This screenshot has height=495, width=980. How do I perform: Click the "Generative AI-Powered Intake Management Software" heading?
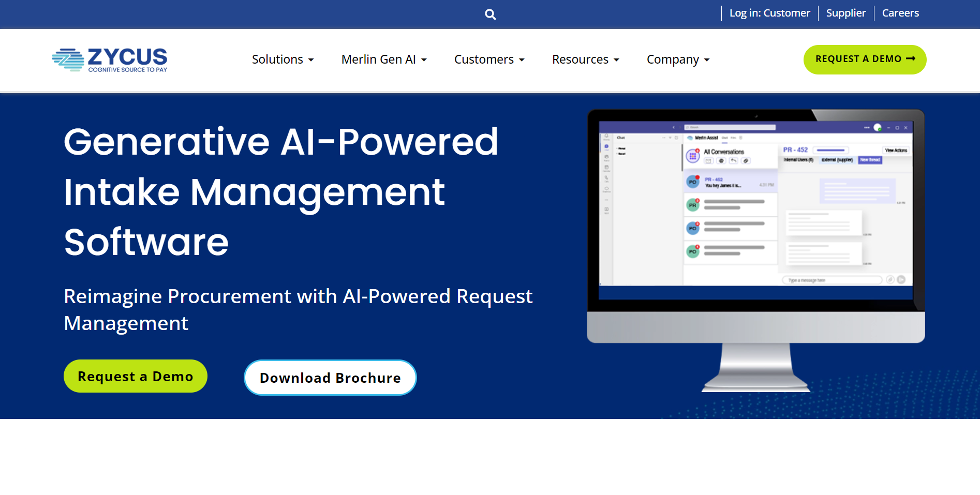(x=281, y=192)
